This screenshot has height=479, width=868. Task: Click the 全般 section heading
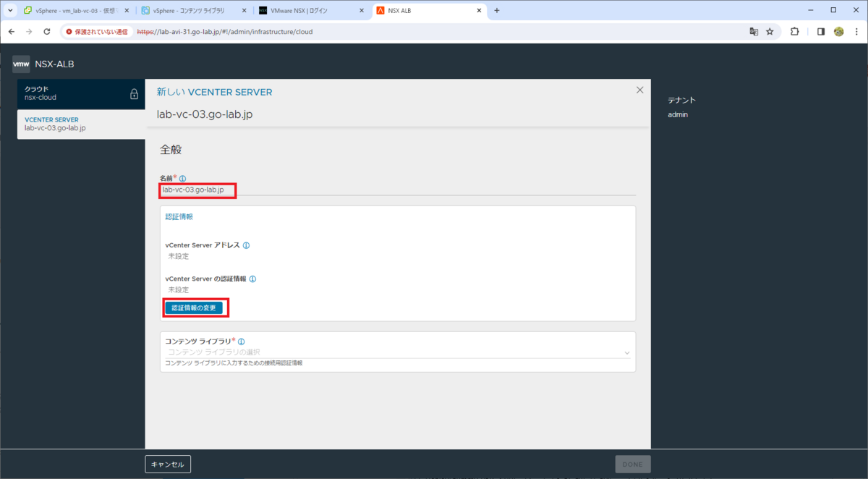(171, 150)
